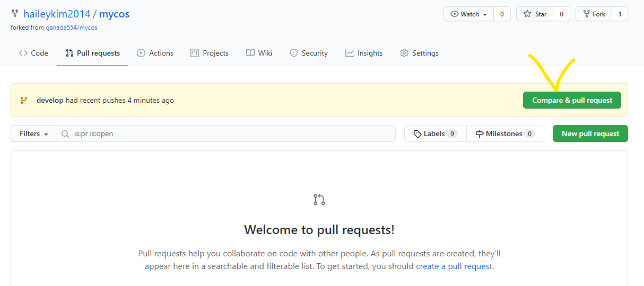Click the pull request icon in the tab bar
Image resolution: width=644 pixels, height=286 pixels.
click(69, 53)
